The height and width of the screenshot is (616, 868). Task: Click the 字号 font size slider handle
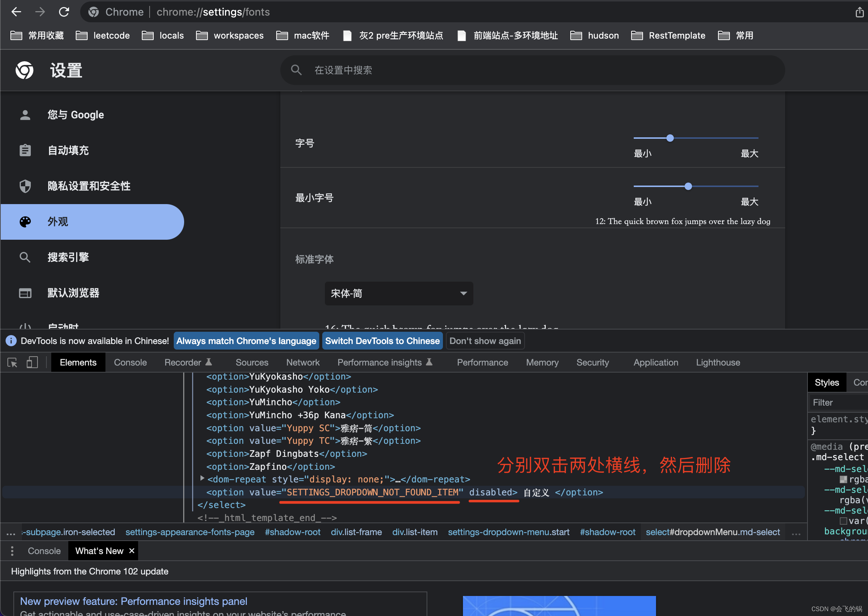pos(670,138)
